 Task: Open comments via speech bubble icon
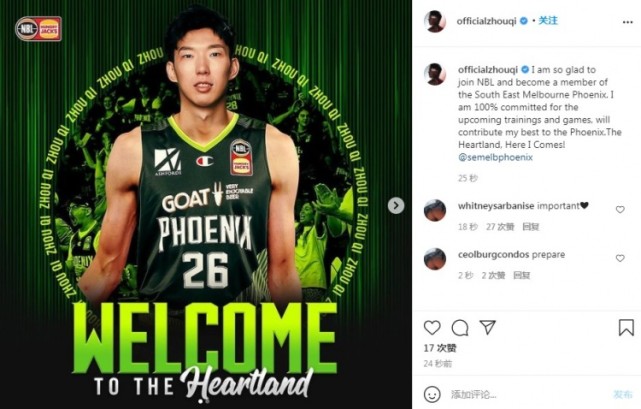(460, 328)
